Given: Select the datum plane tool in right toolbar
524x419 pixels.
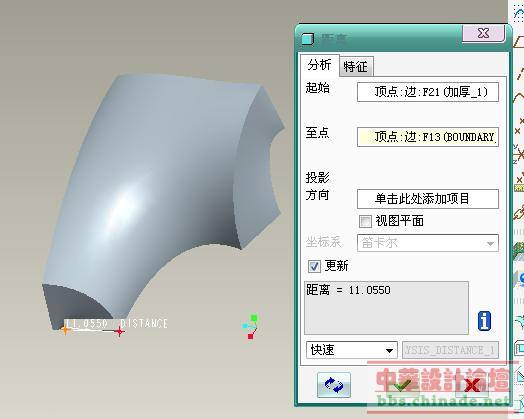Looking at the screenshot, I should 519,42.
